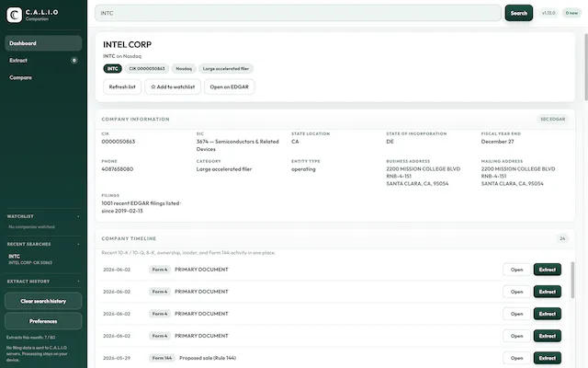
Task: Click the Extracts this month 7 / 80 text
Action: pyautogui.click(x=30, y=338)
